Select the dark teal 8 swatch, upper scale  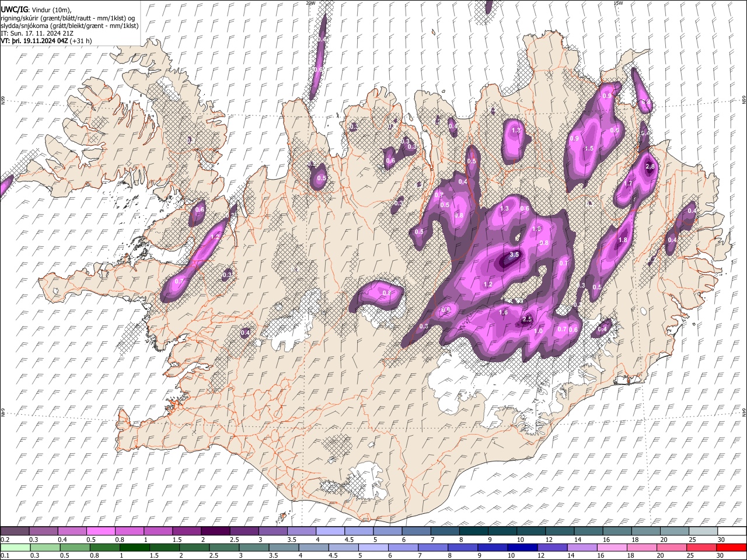pos(473,531)
